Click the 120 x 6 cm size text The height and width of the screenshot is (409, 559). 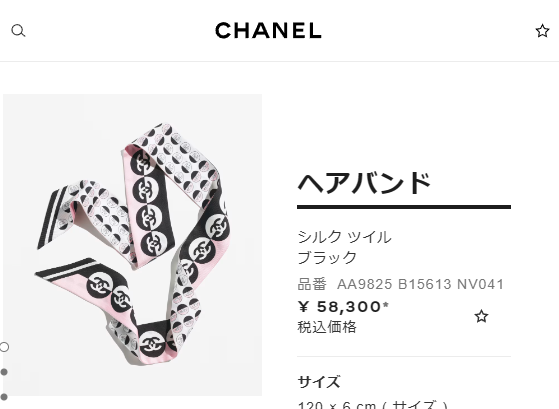point(337,405)
